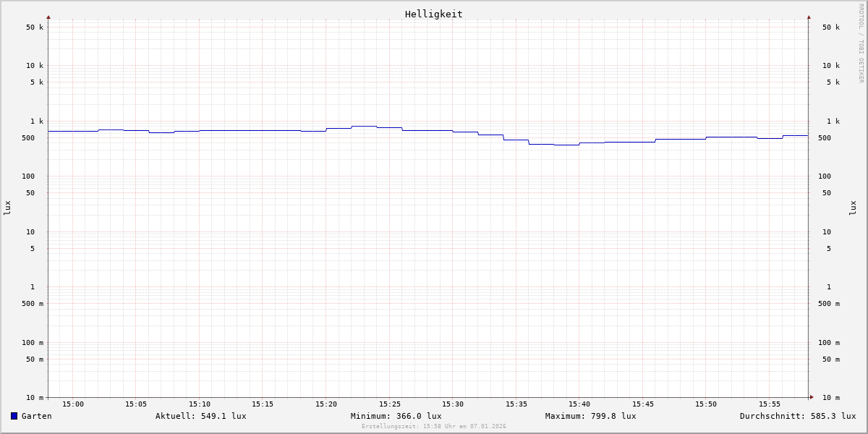
Task: Click the Garten legend label
Action: (x=36, y=416)
